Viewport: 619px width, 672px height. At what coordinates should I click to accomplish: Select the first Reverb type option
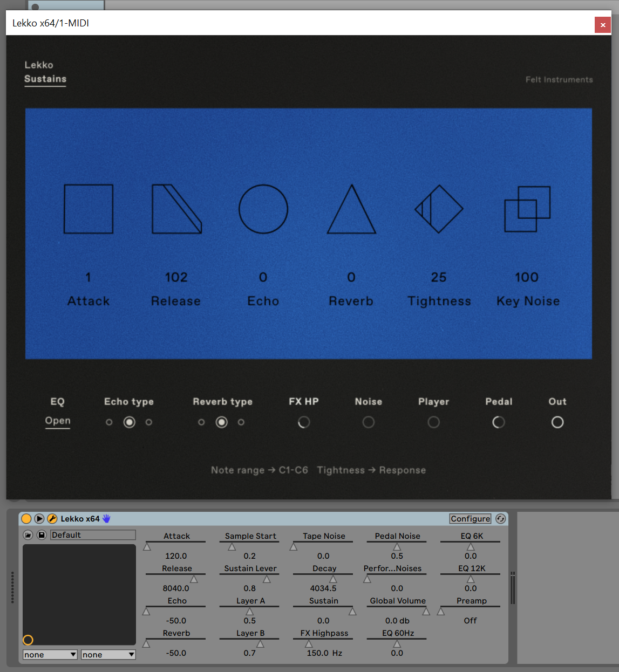(x=201, y=422)
